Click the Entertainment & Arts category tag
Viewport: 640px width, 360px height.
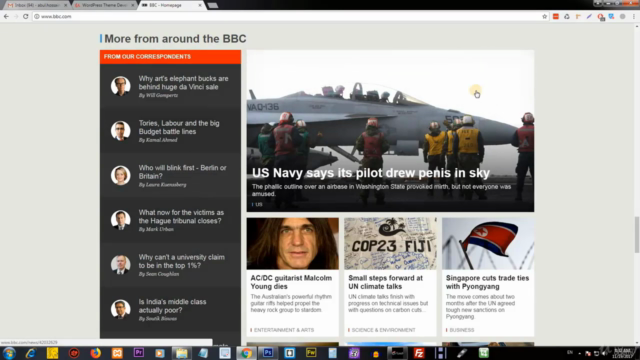284,330
